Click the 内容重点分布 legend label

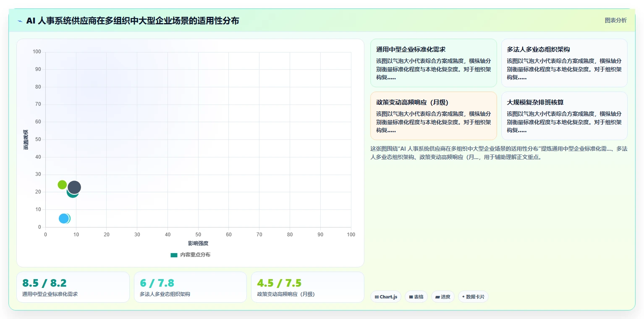click(195, 255)
